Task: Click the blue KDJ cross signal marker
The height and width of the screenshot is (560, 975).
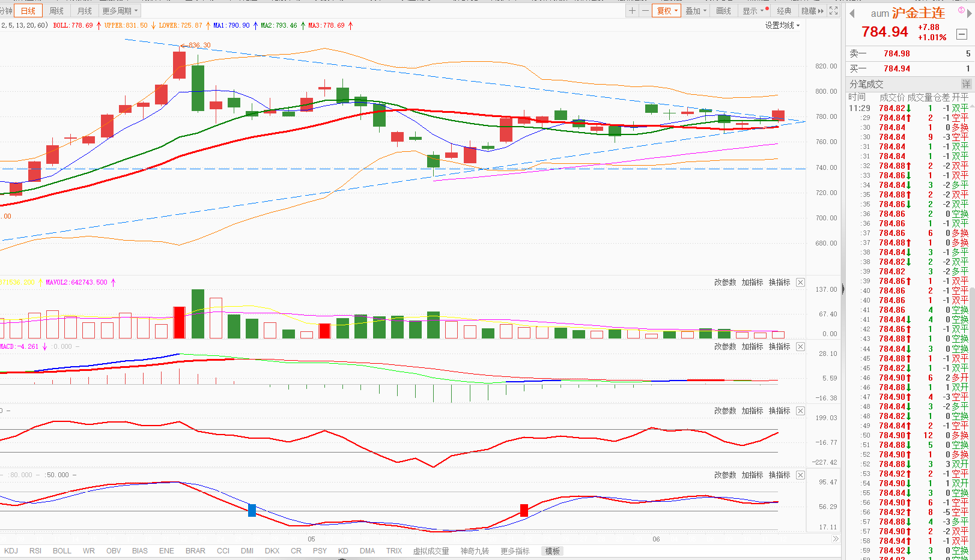Action: pos(252,510)
